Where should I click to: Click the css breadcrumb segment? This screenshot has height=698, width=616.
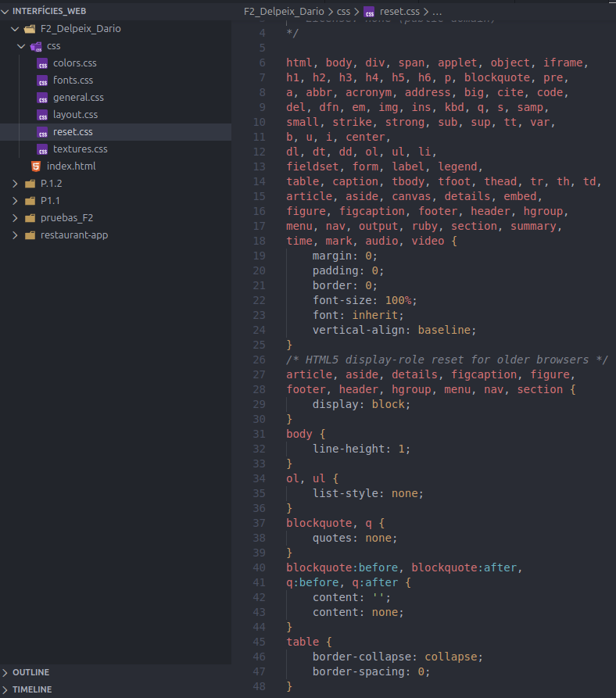[x=343, y=12]
